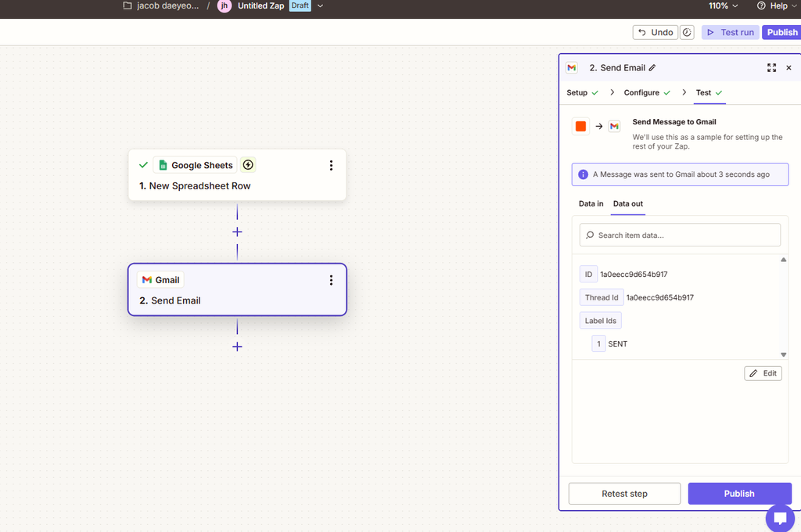Close the Send Email panel

pyautogui.click(x=788, y=67)
